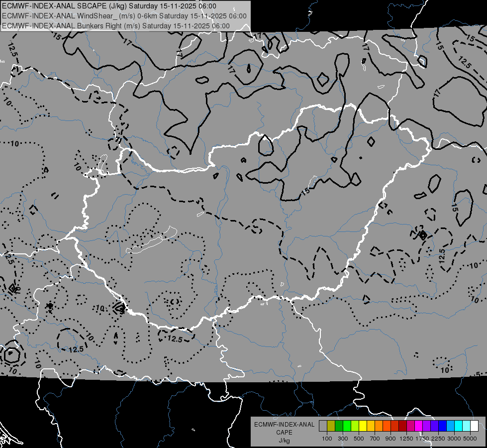The image size is (487, 448).
Task: Click the bright magenta legend swatch
Action: pos(419,426)
